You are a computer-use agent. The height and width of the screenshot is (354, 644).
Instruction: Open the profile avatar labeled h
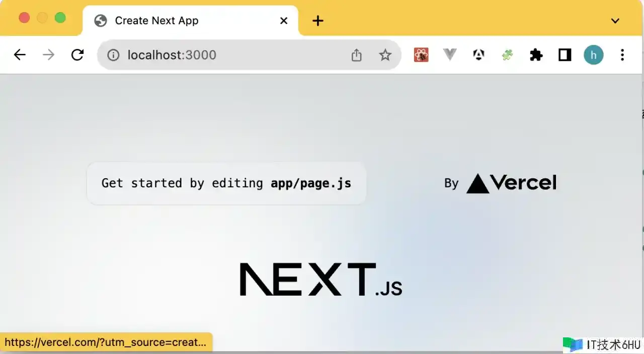click(594, 55)
